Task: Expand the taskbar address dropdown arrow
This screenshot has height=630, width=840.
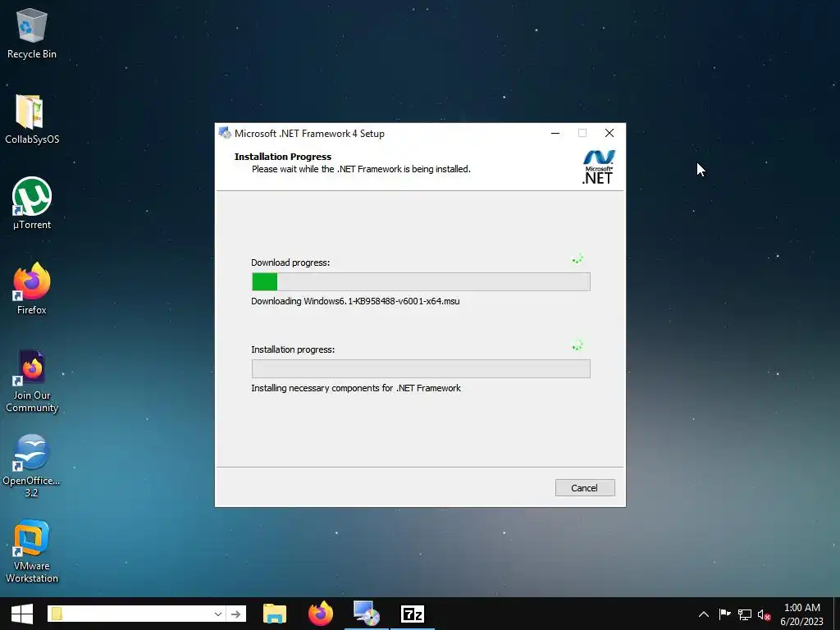Action: click(218, 614)
